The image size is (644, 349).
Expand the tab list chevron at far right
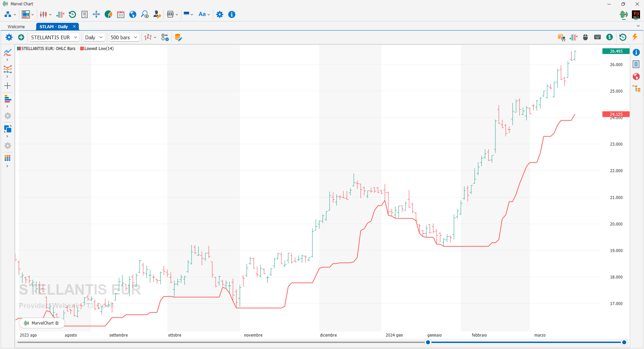[638, 26]
